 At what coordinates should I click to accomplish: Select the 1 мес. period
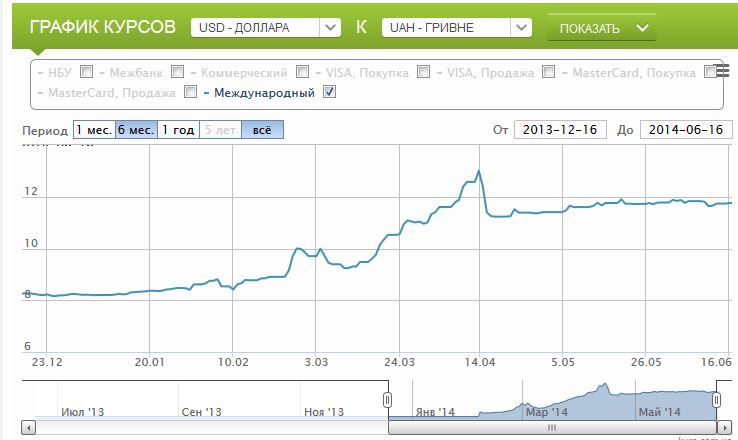(x=93, y=130)
